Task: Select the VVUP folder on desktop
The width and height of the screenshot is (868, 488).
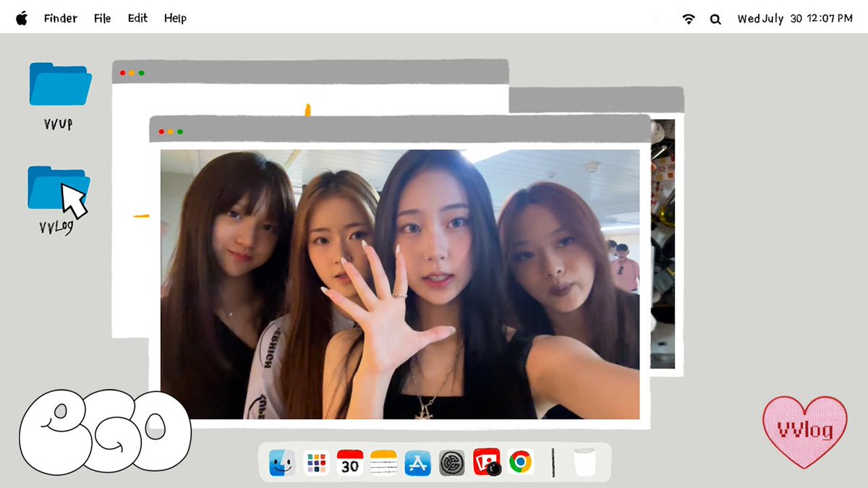Action: (59, 85)
